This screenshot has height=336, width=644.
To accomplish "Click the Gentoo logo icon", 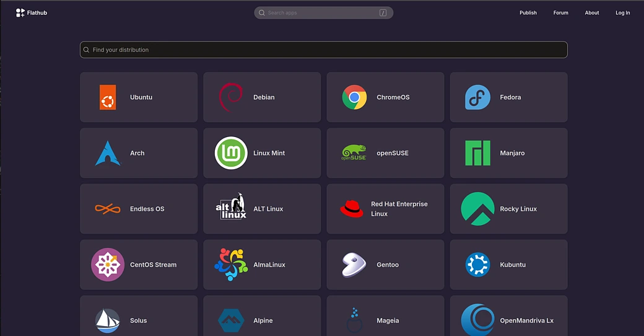I will (354, 265).
